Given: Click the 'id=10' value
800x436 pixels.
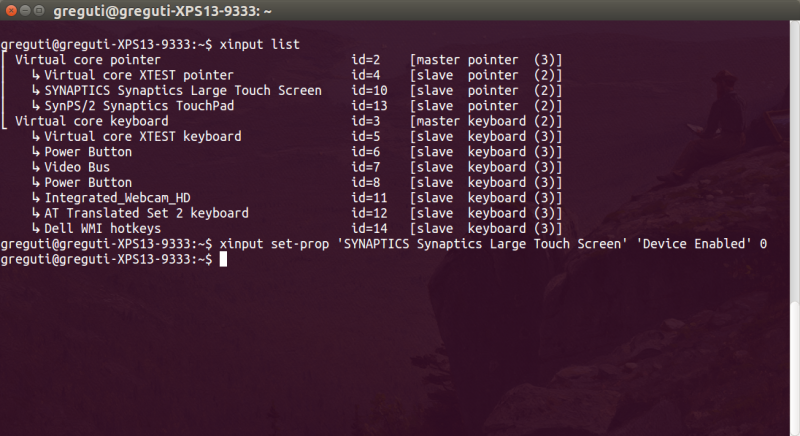Looking at the screenshot, I should point(369,90).
